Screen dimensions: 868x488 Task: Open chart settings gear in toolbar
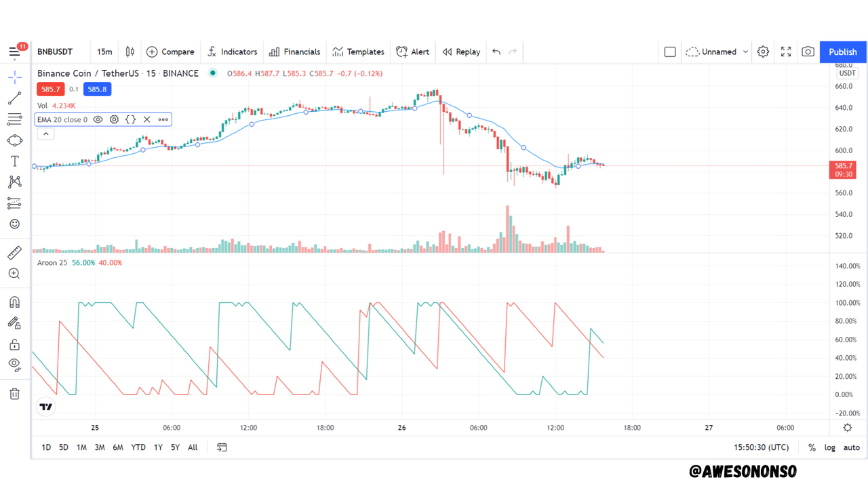(763, 52)
